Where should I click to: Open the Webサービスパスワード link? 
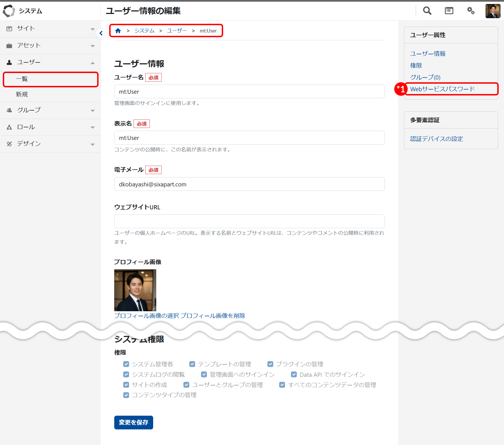click(x=442, y=89)
